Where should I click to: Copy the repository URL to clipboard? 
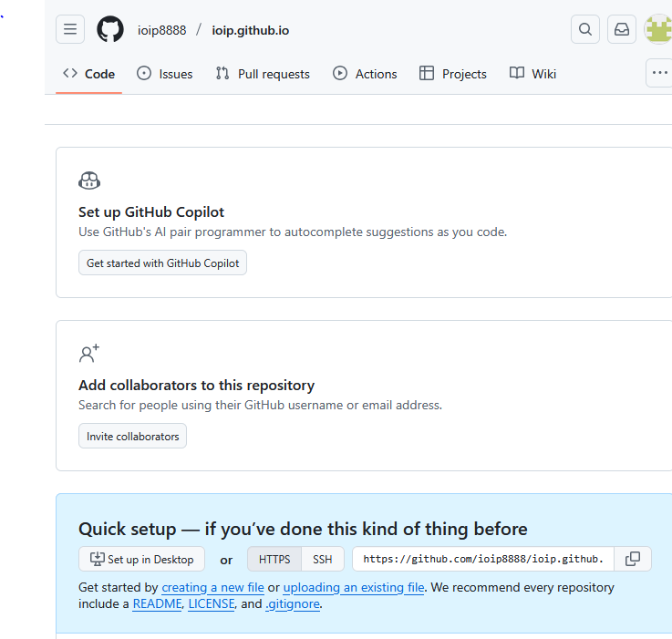click(633, 559)
